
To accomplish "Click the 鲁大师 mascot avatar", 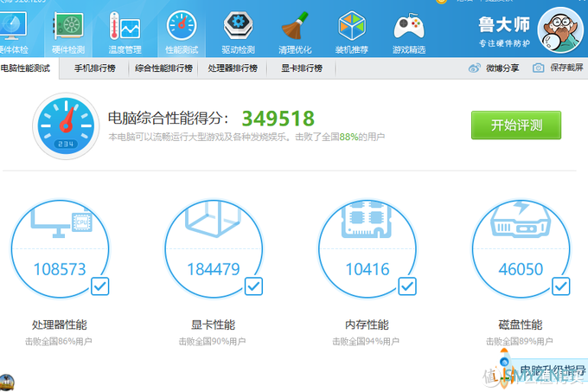I will coord(560,30).
